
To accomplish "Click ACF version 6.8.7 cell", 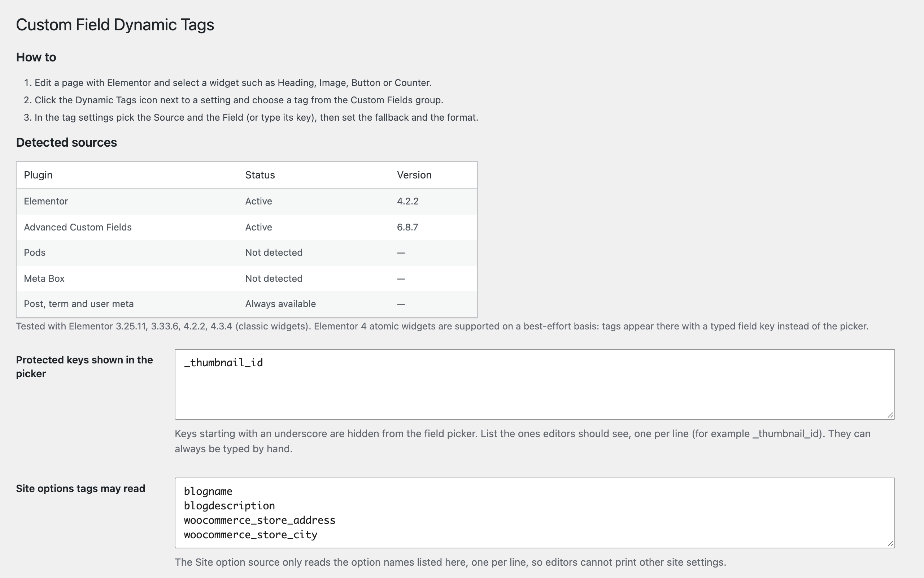I will tap(407, 228).
